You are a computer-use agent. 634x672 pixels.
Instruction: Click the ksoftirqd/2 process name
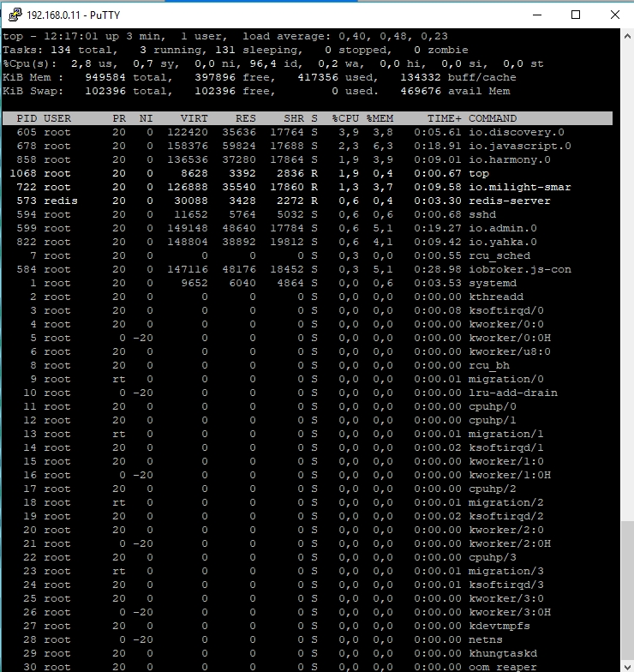click(x=505, y=516)
